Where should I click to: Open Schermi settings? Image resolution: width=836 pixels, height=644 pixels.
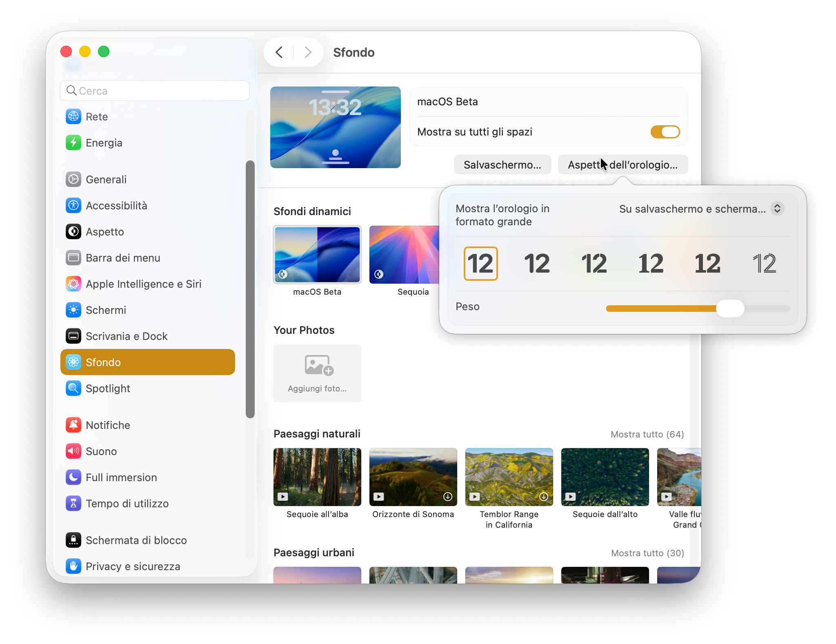click(106, 310)
